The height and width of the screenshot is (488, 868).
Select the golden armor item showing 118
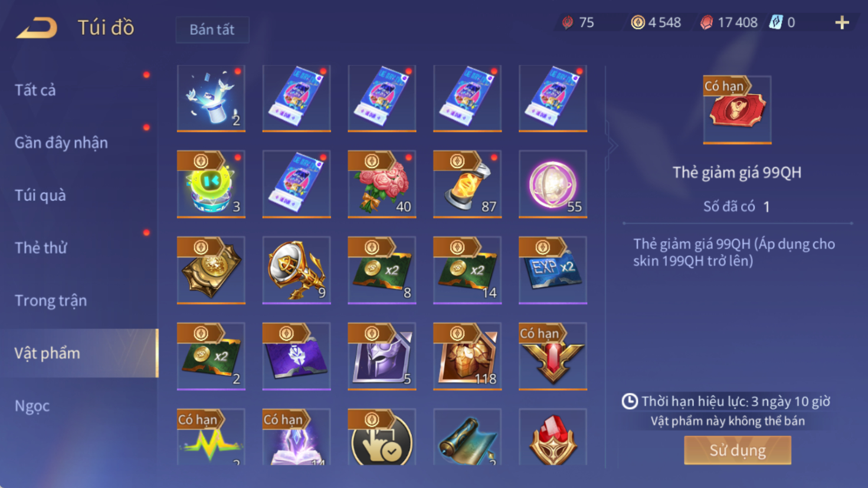click(x=467, y=356)
